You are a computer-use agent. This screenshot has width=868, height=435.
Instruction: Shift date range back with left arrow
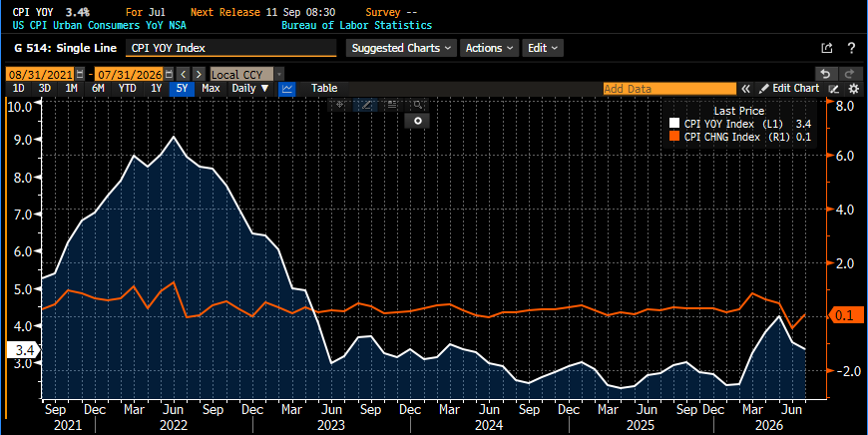[x=184, y=74]
